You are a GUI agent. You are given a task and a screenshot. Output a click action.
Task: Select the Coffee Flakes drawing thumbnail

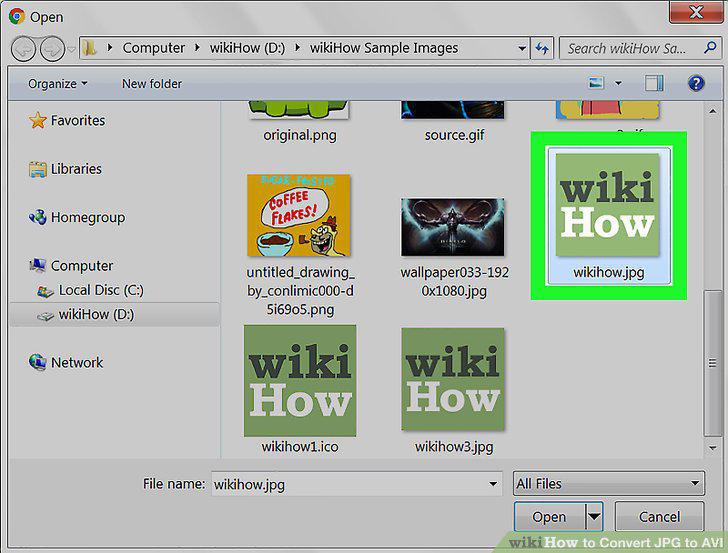click(x=299, y=215)
